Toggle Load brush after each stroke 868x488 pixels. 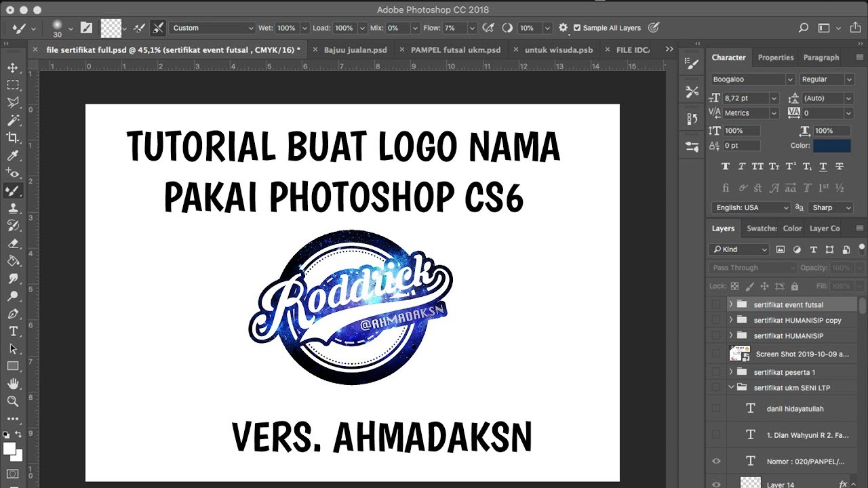139,28
